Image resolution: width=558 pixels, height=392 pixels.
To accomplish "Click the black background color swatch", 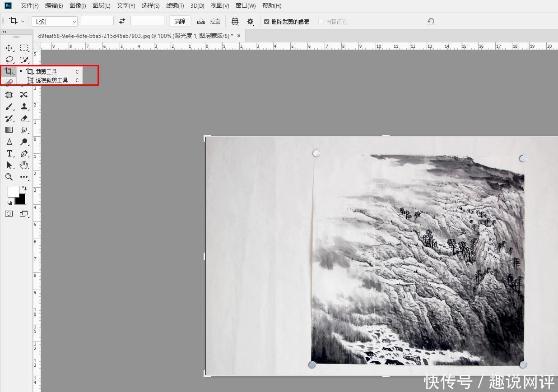I will (22, 200).
